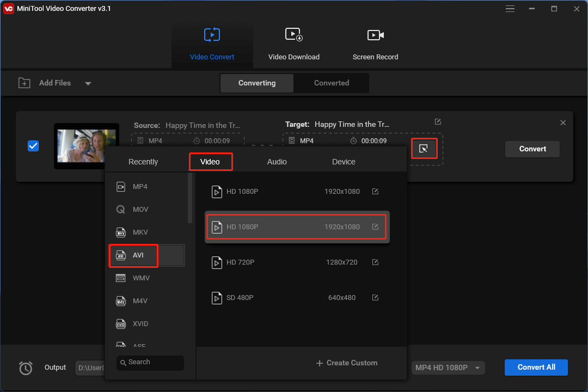Choose the highlighted HD 1080P preset
The width and height of the screenshot is (588, 392).
point(297,227)
